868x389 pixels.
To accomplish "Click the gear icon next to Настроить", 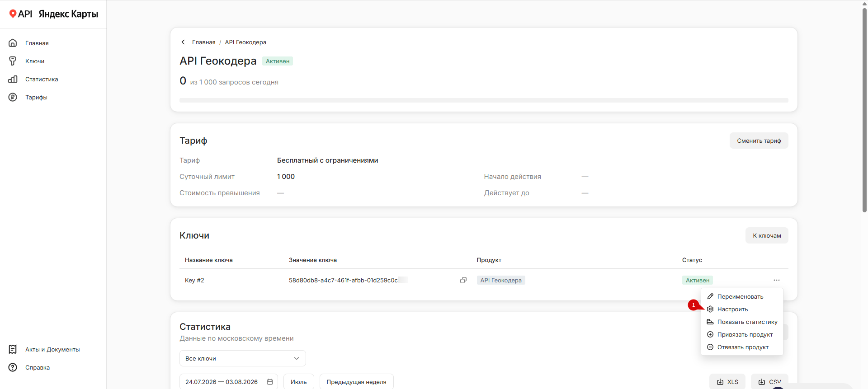I will coord(710,309).
